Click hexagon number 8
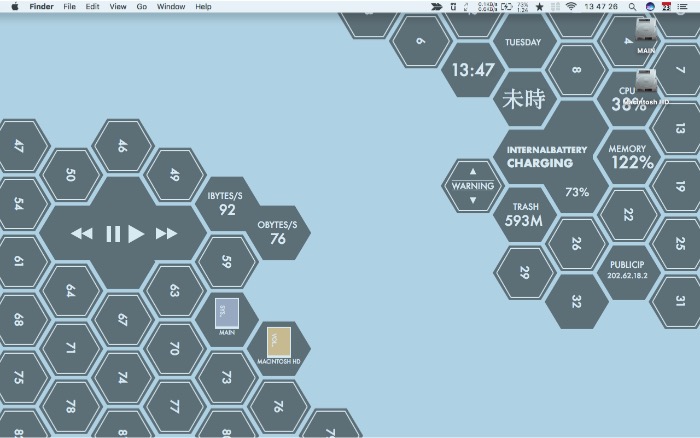 [x=576, y=70]
